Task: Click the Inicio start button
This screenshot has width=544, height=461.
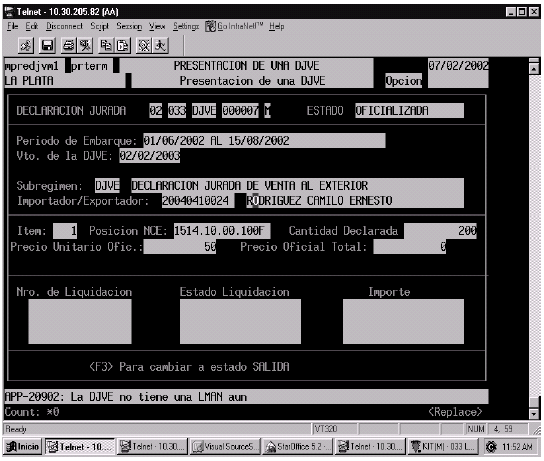Action: point(23,446)
